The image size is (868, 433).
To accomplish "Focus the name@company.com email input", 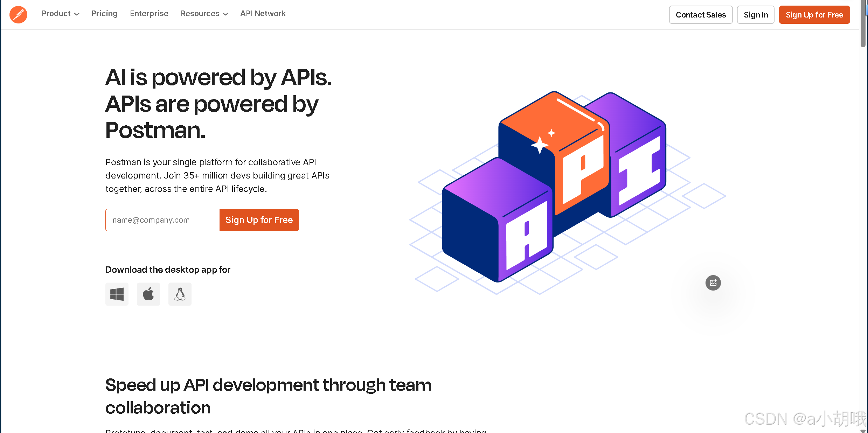I will tap(162, 220).
